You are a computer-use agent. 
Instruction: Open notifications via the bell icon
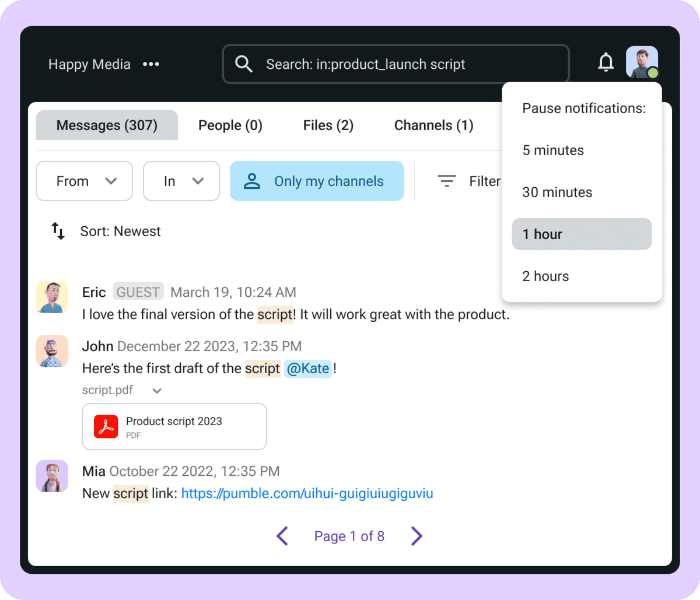click(x=606, y=62)
